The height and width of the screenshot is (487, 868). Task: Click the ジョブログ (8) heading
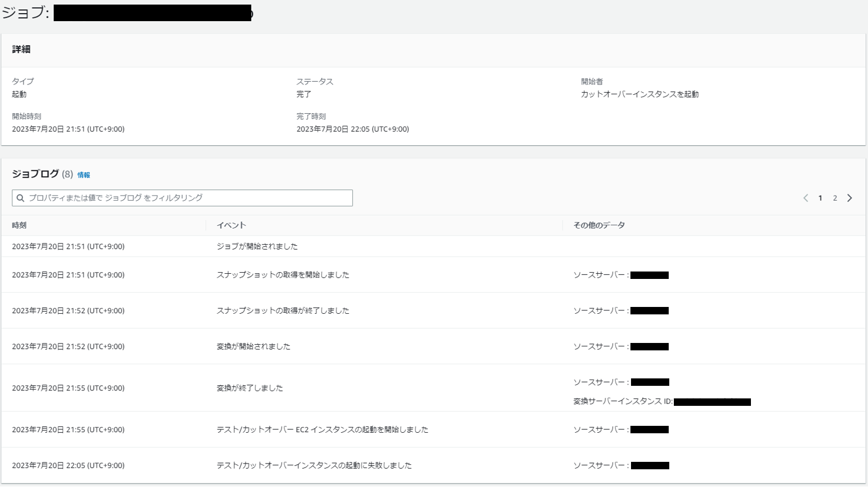coord(43,174)
